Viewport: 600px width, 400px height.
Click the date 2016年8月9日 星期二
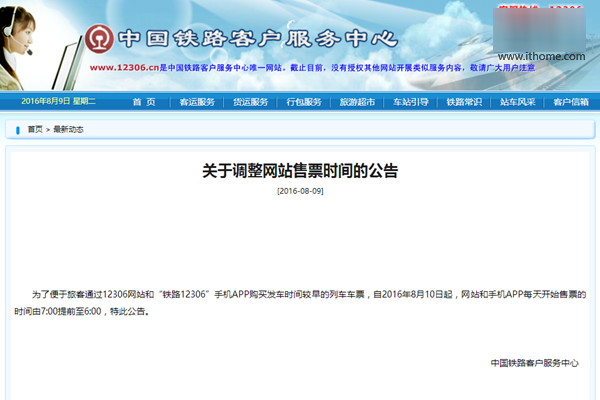(58, 101)
